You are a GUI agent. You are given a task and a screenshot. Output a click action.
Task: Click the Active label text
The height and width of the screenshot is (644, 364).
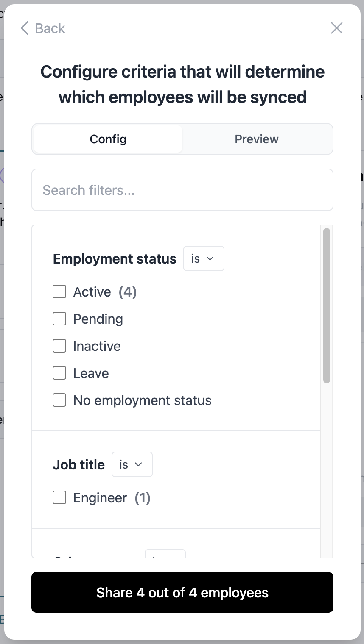pyautogui.click(x=92, y=292)
